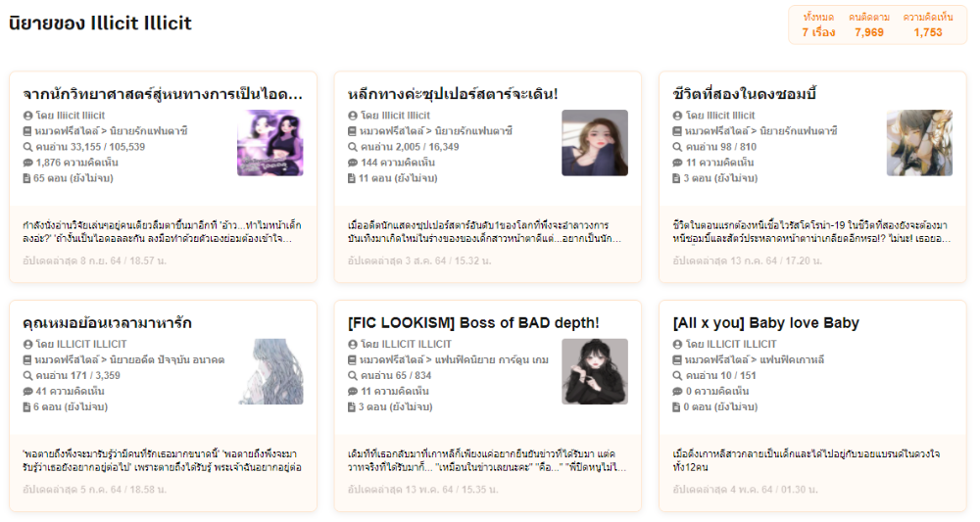Screen dimensions: 980x522
Task: Click magnifier icon beside คนอ่าน 171 / 3,359
Action: click(27, 375)
